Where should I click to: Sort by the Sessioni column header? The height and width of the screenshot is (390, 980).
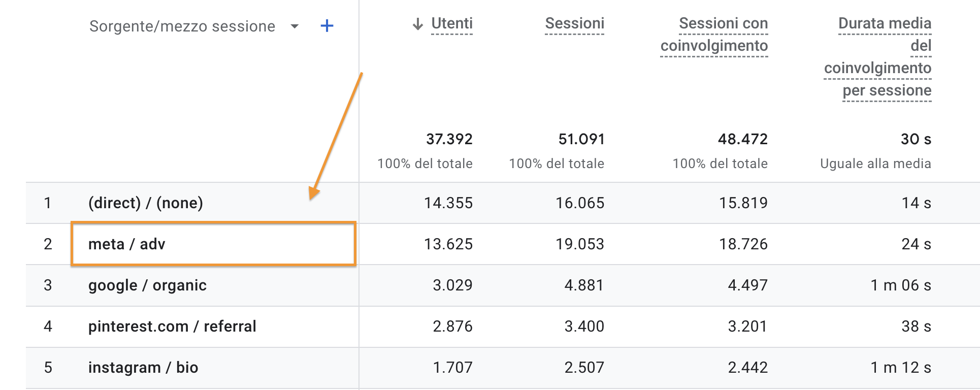(574, 23)
